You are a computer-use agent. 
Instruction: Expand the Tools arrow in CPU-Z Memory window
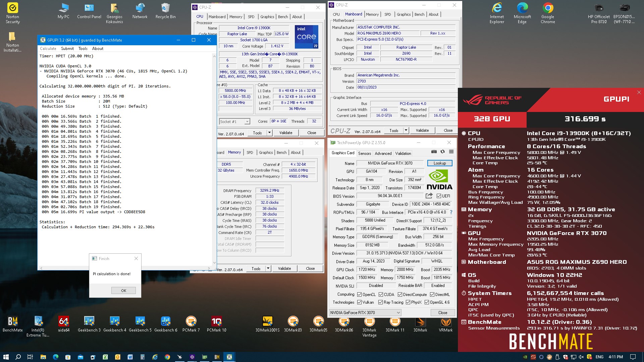point(268,268)
